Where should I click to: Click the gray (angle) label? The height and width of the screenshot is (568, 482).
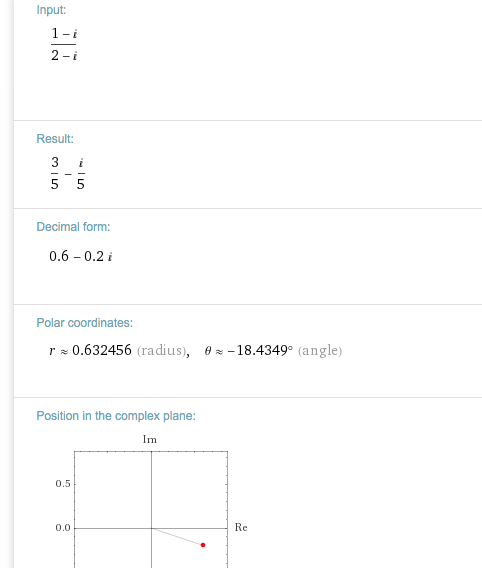coord(320,351)
